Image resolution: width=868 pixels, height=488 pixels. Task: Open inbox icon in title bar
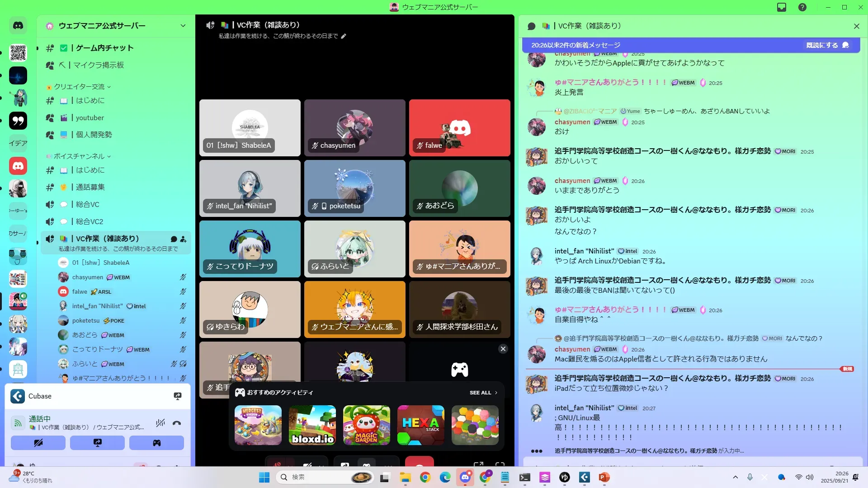click(x=782, y=7)
